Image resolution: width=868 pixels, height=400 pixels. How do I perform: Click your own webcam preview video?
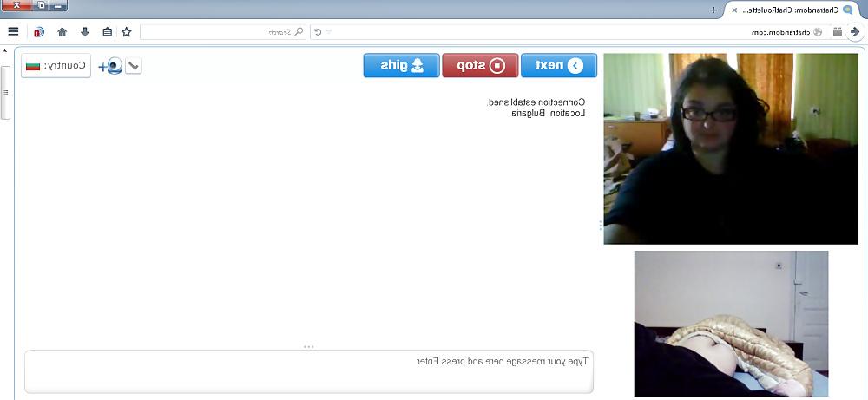click(731, 323)
